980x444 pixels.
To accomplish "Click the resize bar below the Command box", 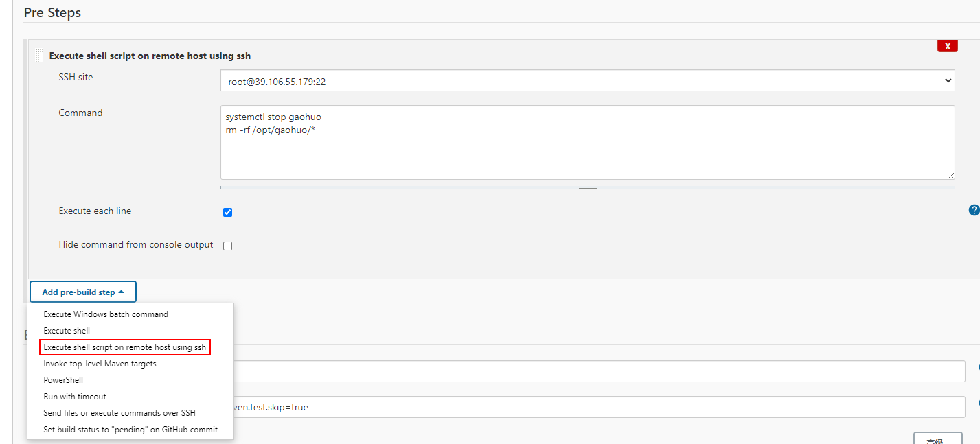I will click(x=588, y=187).
